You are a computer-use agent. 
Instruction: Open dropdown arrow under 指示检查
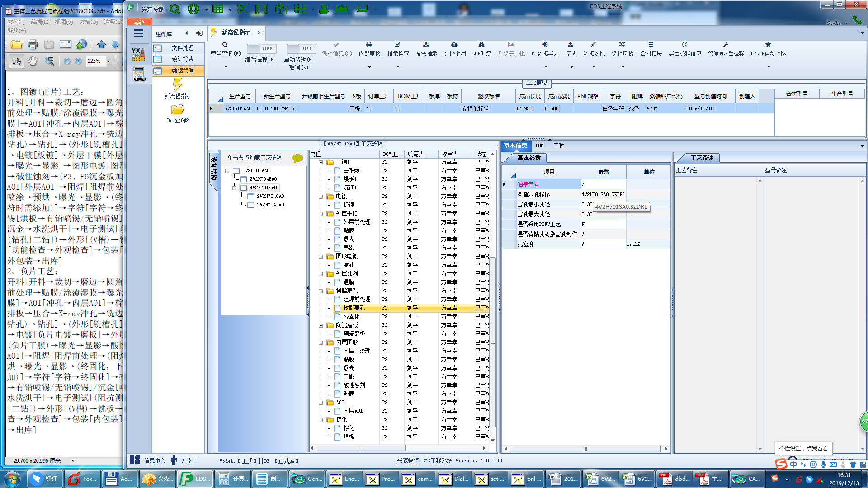coord(398,67)
